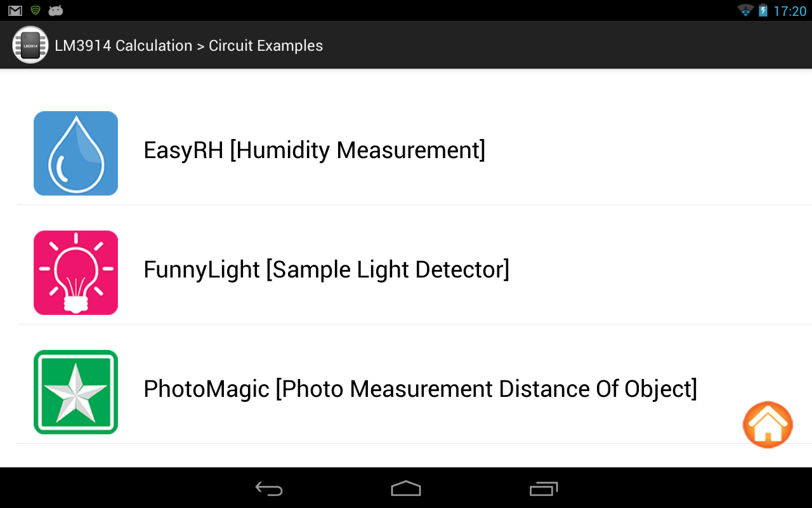812x508 pixels.
Task: Open the Gmail notification icon
Action: point(15,11)
